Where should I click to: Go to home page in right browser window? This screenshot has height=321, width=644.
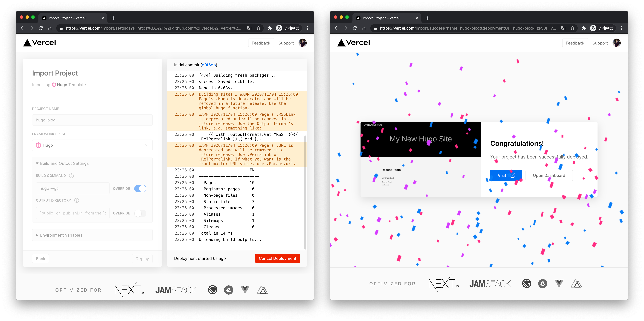[x=364, y=28]
